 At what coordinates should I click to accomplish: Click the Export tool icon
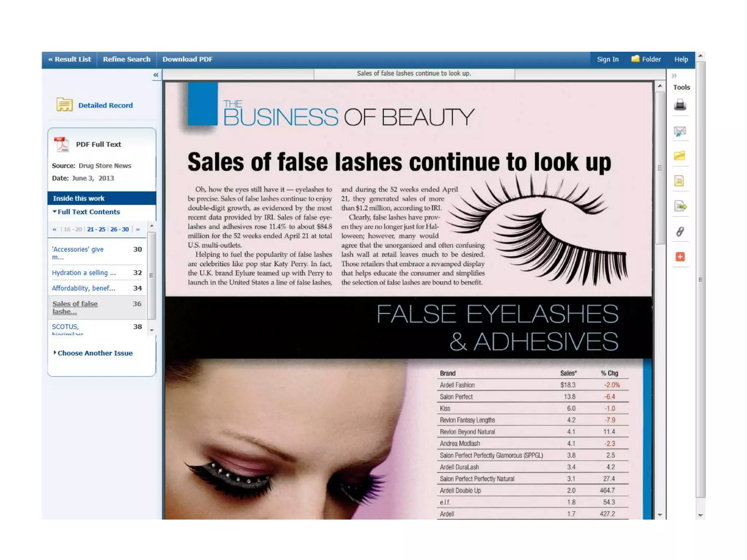[680, 206]
